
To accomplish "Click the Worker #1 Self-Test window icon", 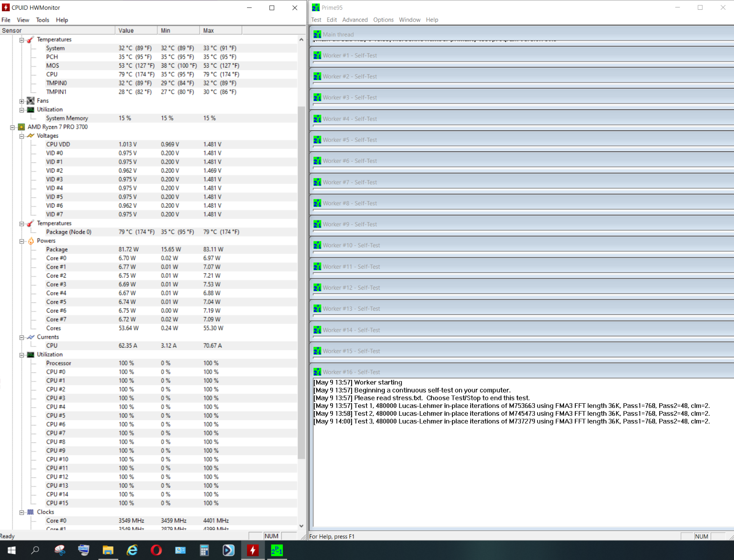I will pyautogui.click(x=318, y=56).
